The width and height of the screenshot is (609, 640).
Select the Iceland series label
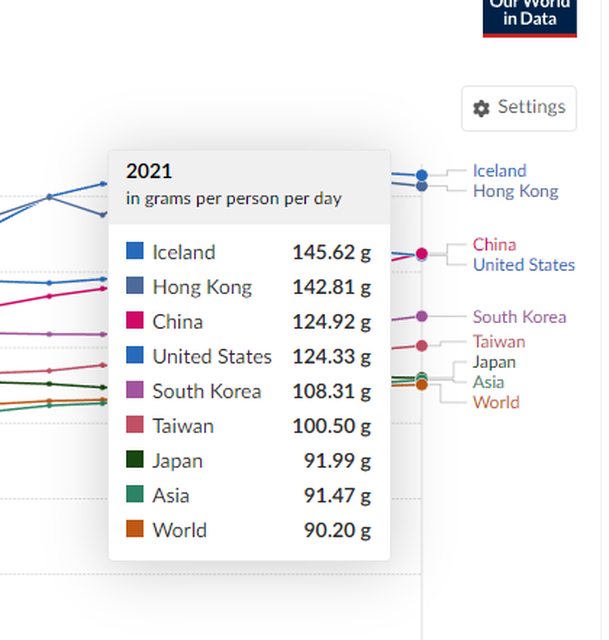coord(500,171)
